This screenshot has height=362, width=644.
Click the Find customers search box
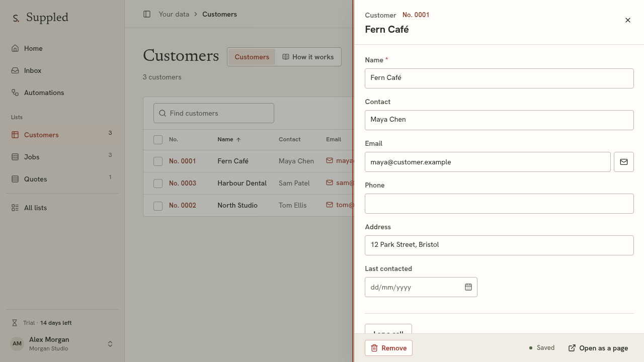[214, 113]
